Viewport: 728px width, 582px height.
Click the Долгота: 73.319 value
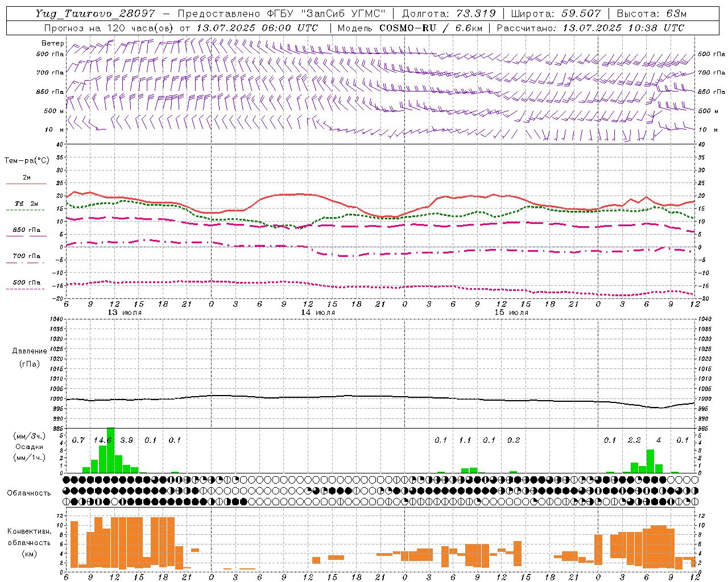[x=448, y=14]
